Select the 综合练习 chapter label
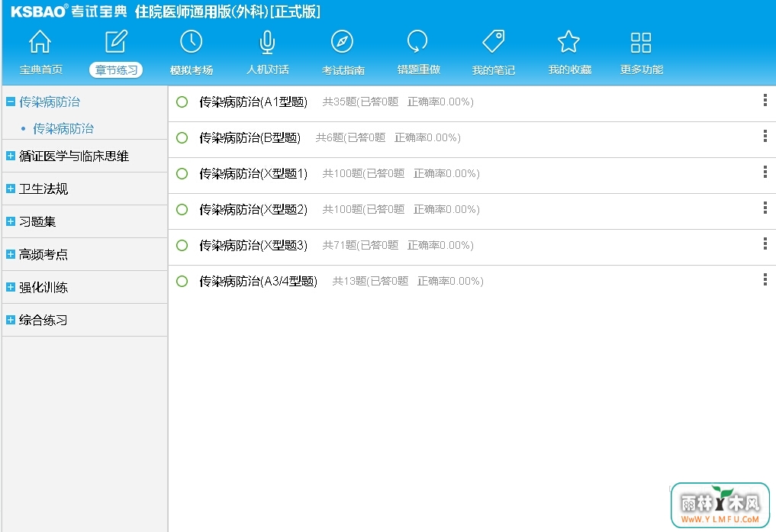Screen dimensions: 776x532 43,320
